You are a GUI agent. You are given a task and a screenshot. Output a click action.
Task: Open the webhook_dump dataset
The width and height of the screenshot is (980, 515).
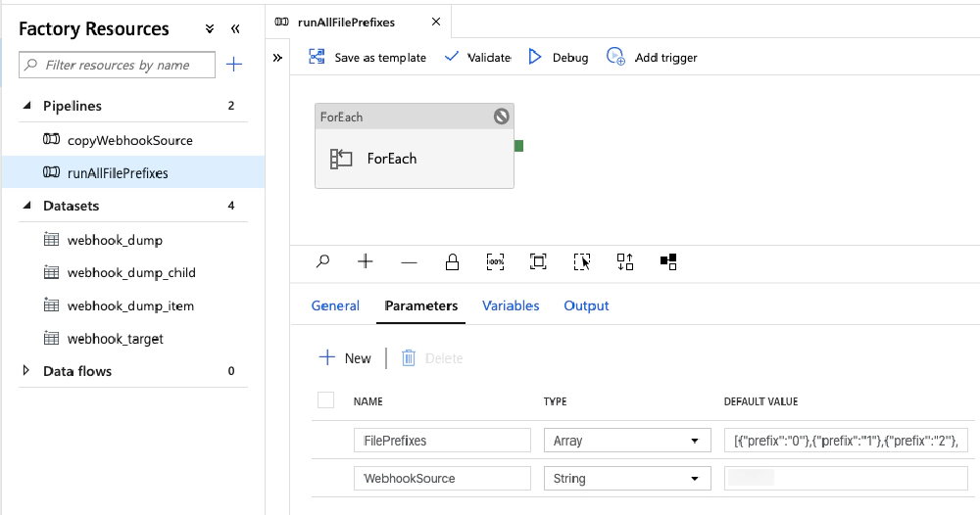coord(115,240)
